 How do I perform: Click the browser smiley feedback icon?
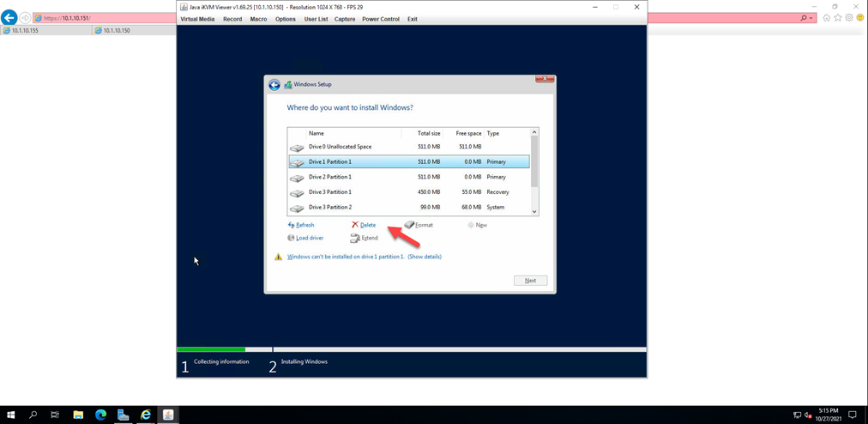(x=859, y=18)
